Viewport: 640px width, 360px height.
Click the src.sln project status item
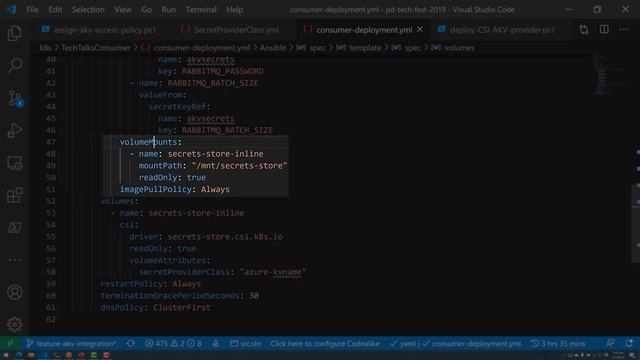tap(245, 344)
